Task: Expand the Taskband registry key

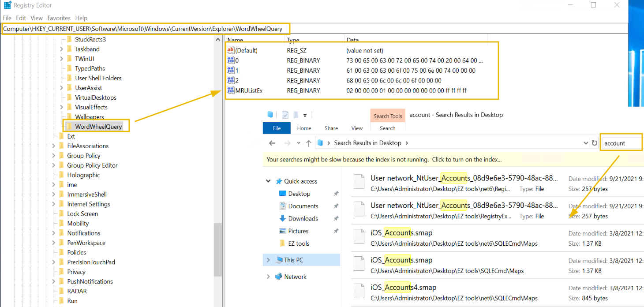Action: pos(61,49)
